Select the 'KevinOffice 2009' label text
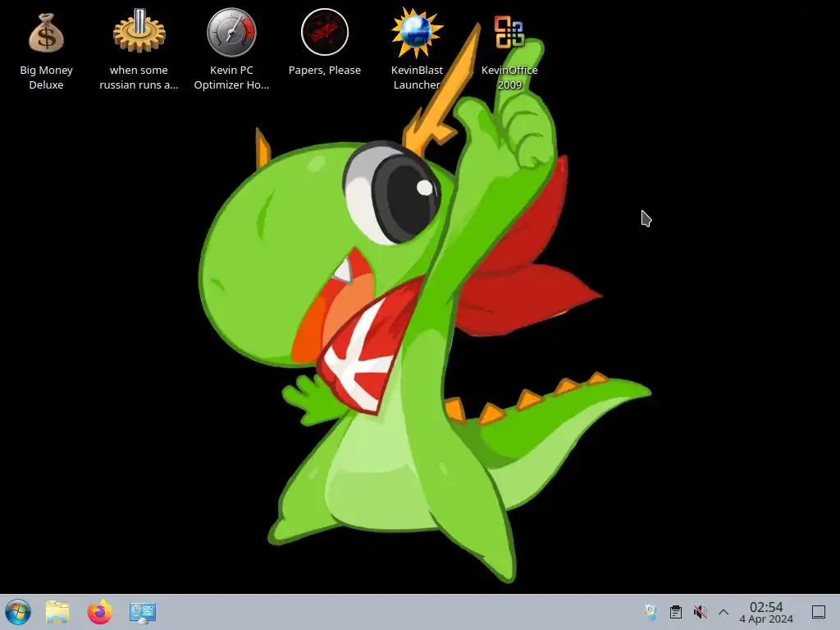 [509, 77]
